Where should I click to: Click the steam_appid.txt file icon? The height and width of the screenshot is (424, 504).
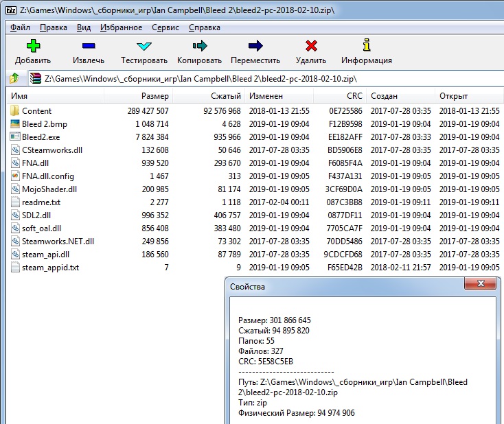click(x=15, y=268)
